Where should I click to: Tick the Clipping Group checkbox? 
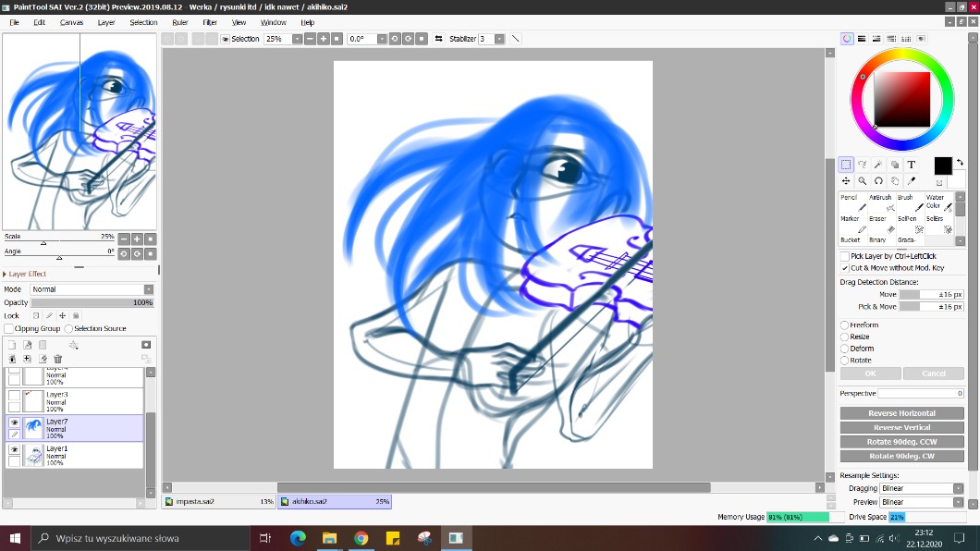coord(9,328)
